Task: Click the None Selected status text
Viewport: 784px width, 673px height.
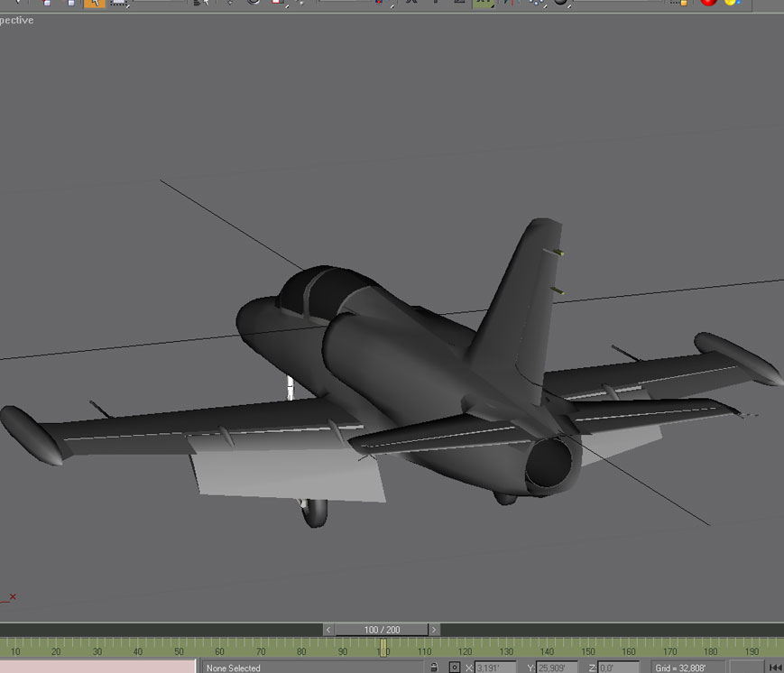Action: [x=234, y=668]
